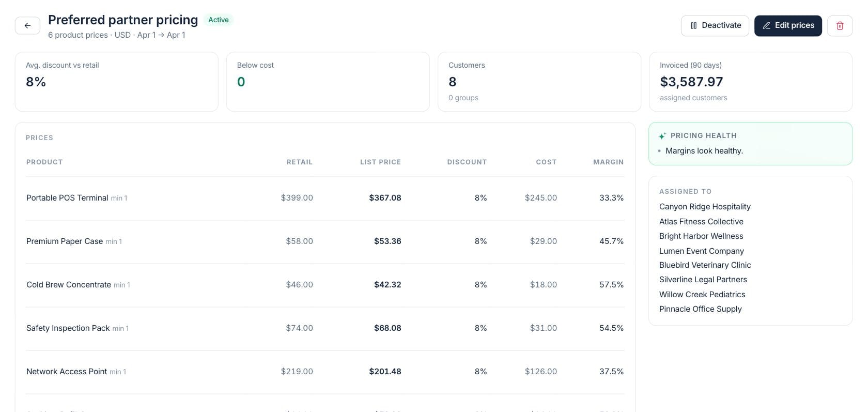
Task: Click retail price $399.00
Action: [x=297, y=198]
